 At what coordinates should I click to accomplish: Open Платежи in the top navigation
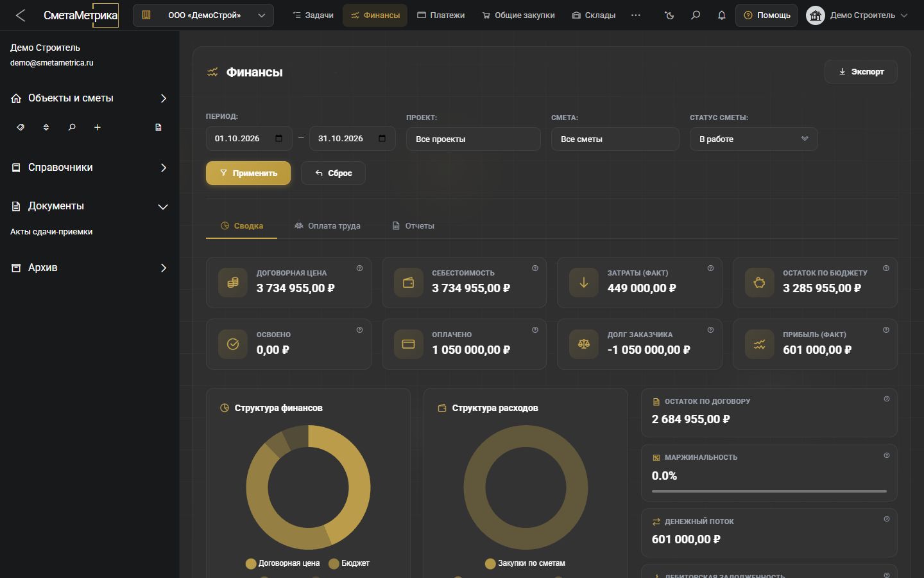(x=441, y=15)
